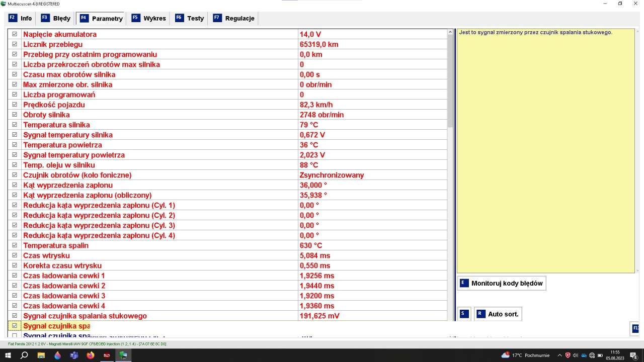The width and height of the screenshot is (644, 362).
Task: Go to the Regulacje tab
Action: tap(234, 18)
